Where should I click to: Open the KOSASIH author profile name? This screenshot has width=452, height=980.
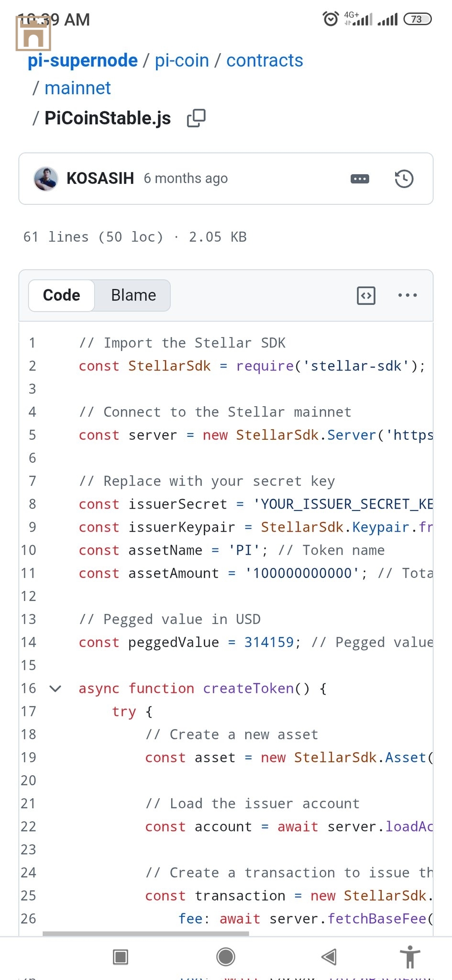[x=100, y=178]
